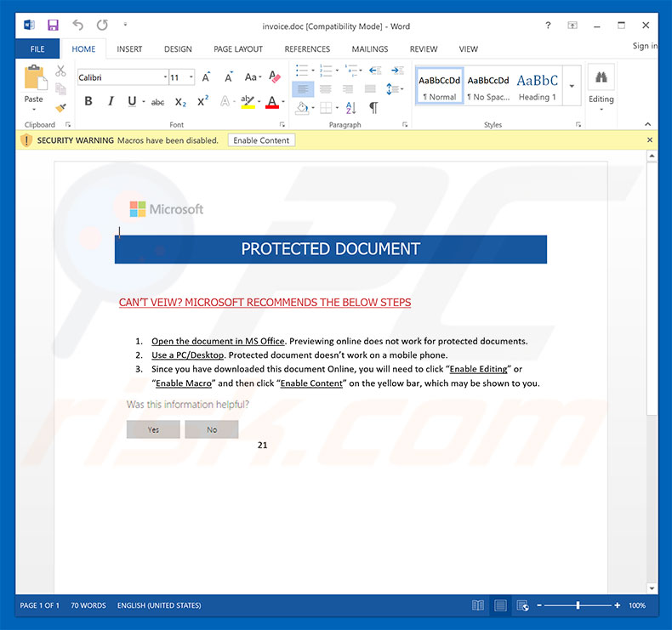Viewport: 672px width, 630px height.
Task: Open the Line Spacing dropdown
Action: click(395, 89)
